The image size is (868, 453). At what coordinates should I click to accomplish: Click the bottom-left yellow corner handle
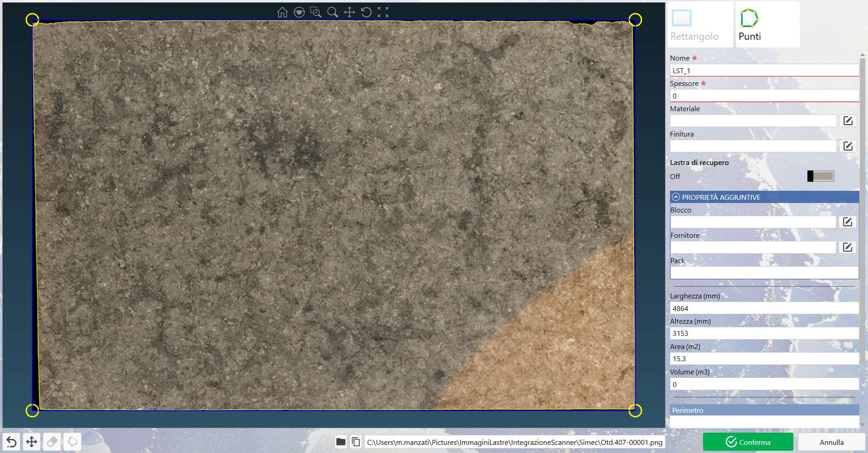(33, 411)
